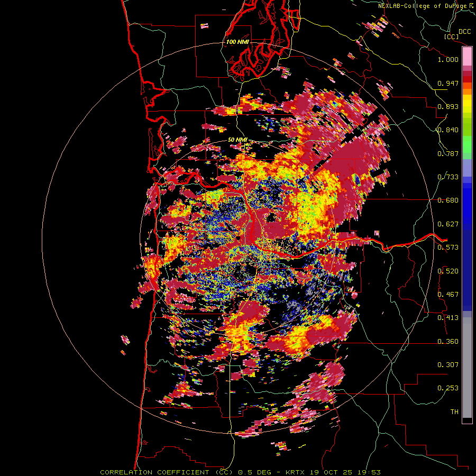Select the 0.307 scale value
The image size is (476, 476).
(x=448, y=364)
